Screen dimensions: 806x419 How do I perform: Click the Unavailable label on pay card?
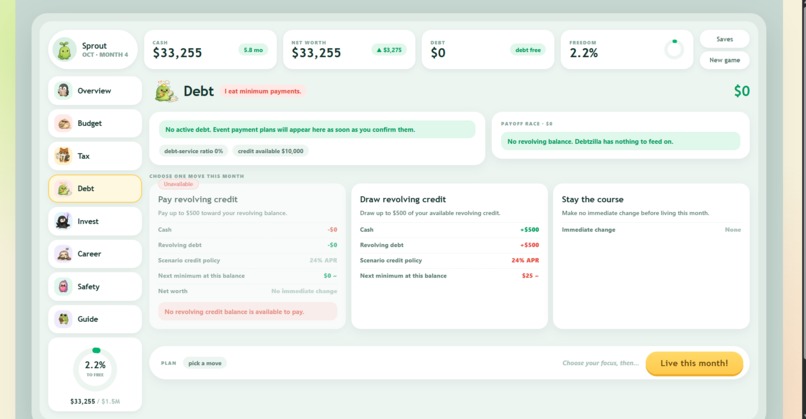[x=178, y=184]
